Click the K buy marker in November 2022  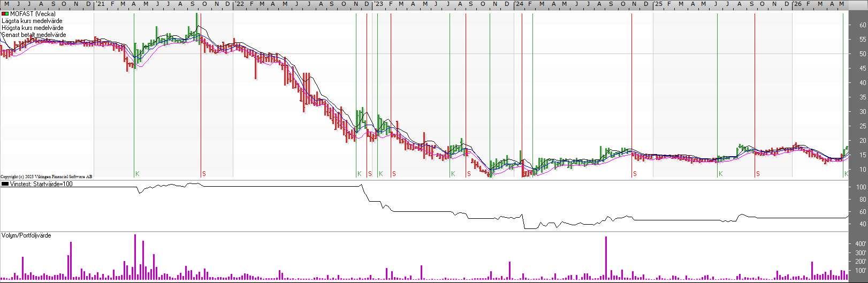click(x=360, y=174)
